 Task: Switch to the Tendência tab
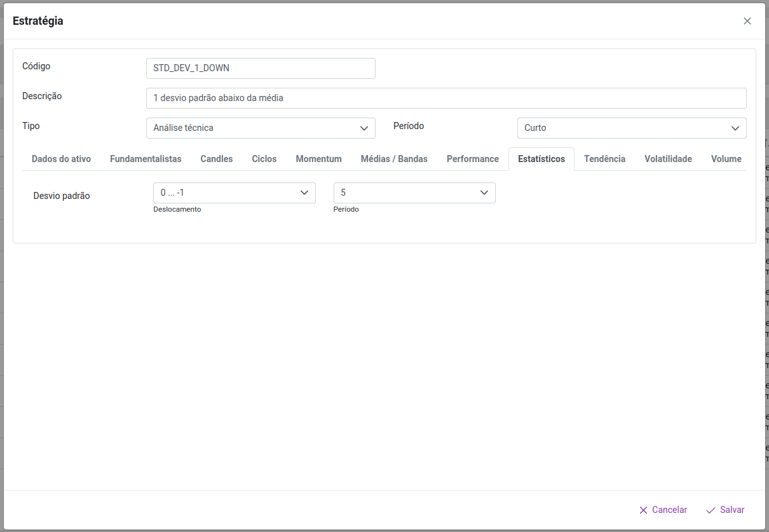point(604,159)
